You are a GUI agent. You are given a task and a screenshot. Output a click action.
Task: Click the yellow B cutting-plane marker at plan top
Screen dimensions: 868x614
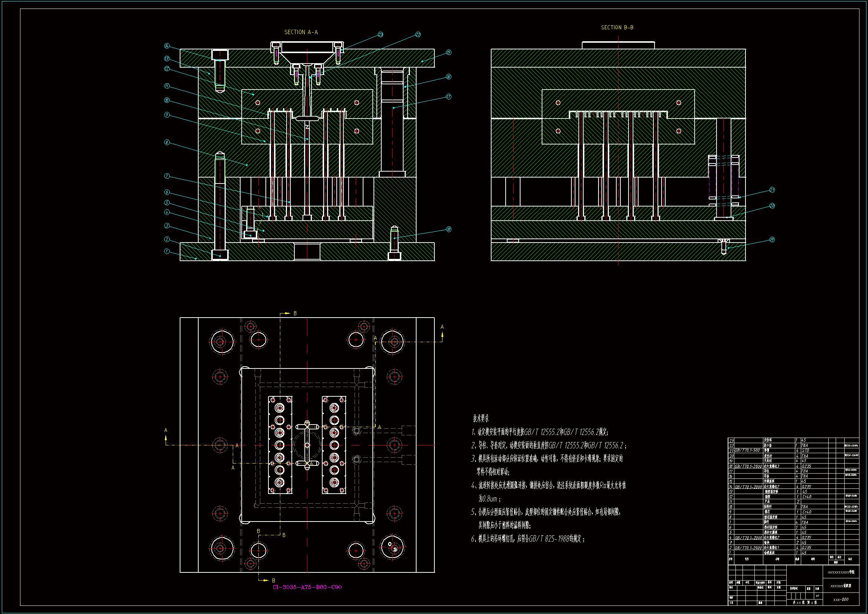click(x=295, y=314)
